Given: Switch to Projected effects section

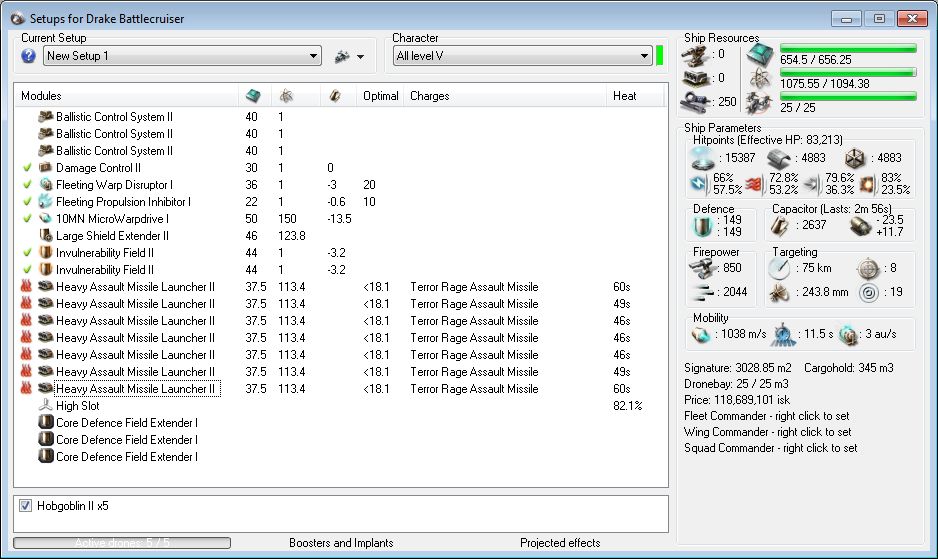Looking at the screenshot, I should (x=560, y=543).
